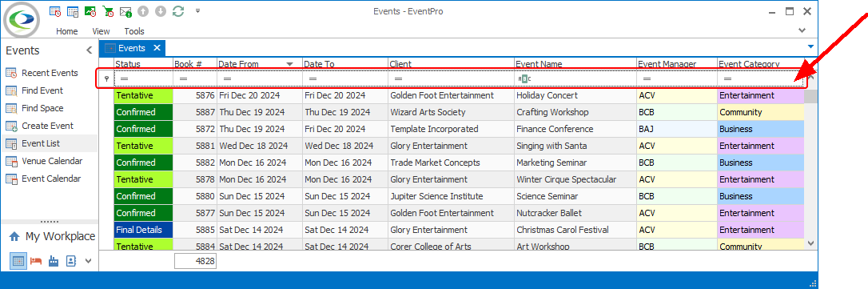Viewport: 868px width, 289px height.
Task: Open the Client filter equals operator
Action: [x=398, y=79]
